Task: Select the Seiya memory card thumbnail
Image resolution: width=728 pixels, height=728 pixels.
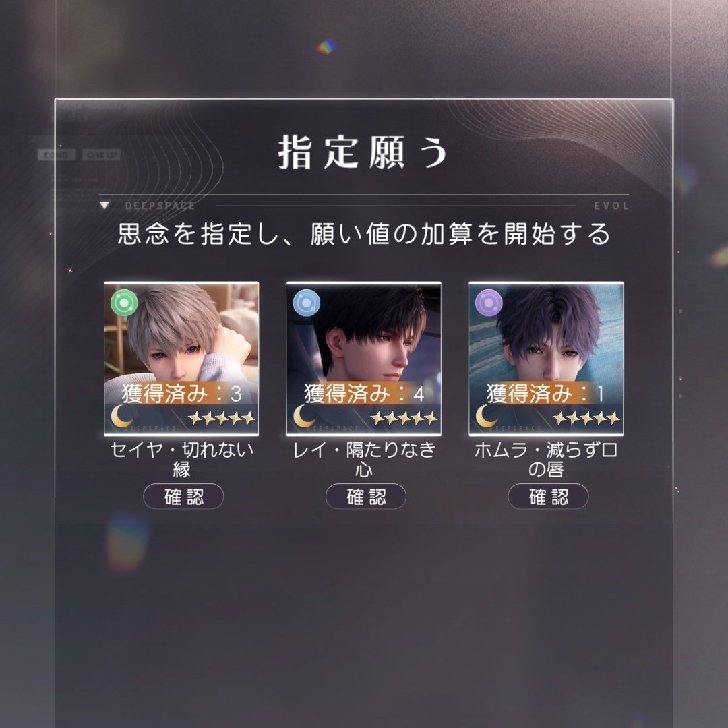Action: coord(181,359)
